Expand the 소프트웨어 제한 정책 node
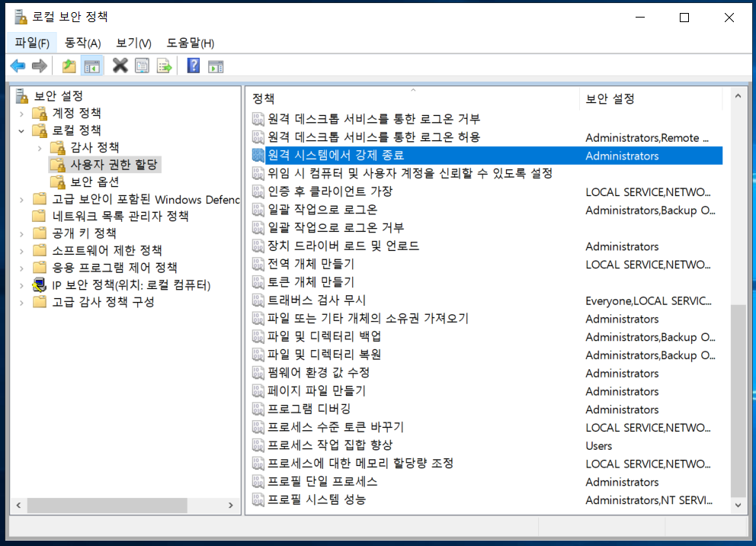This screenshot has width=756, height=546. [x=21, y=251]
